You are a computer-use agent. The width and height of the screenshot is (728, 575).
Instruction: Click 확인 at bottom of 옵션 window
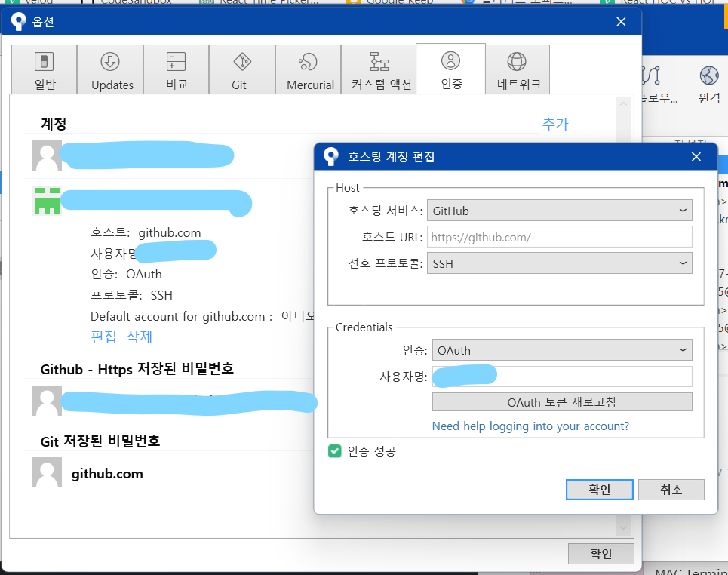pyautogui.click(x=601, y=554)
